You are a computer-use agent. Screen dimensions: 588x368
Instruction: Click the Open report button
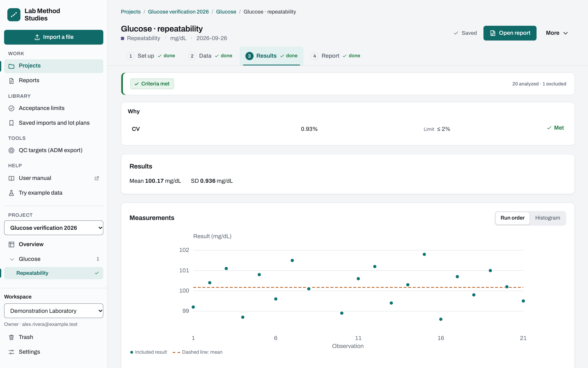pos(510,33)
